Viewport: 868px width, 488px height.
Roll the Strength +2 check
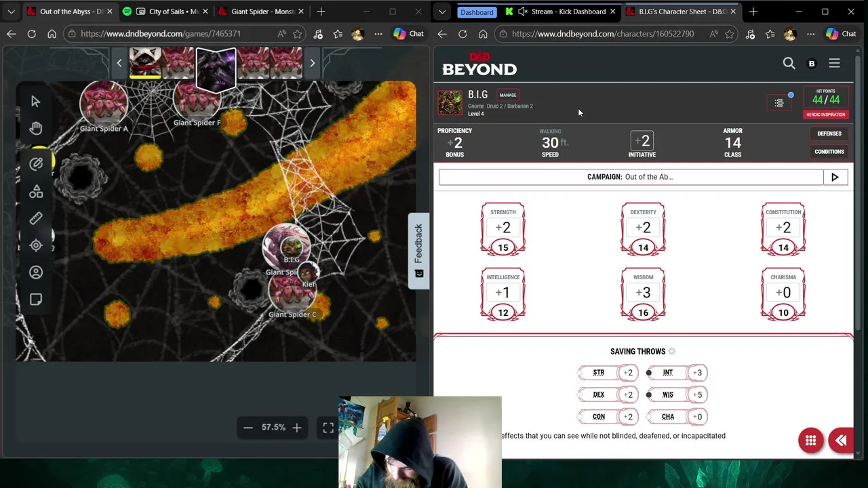click(503, 228)
